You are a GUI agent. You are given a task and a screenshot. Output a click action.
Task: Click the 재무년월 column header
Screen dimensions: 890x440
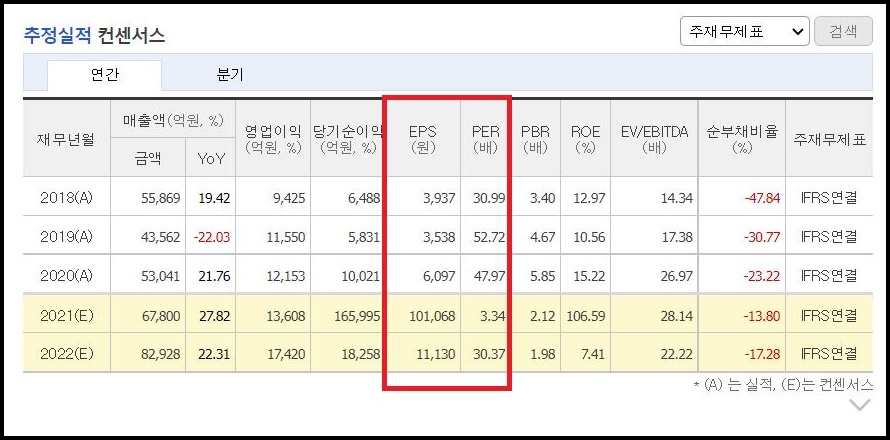click(x=66, y=139)
